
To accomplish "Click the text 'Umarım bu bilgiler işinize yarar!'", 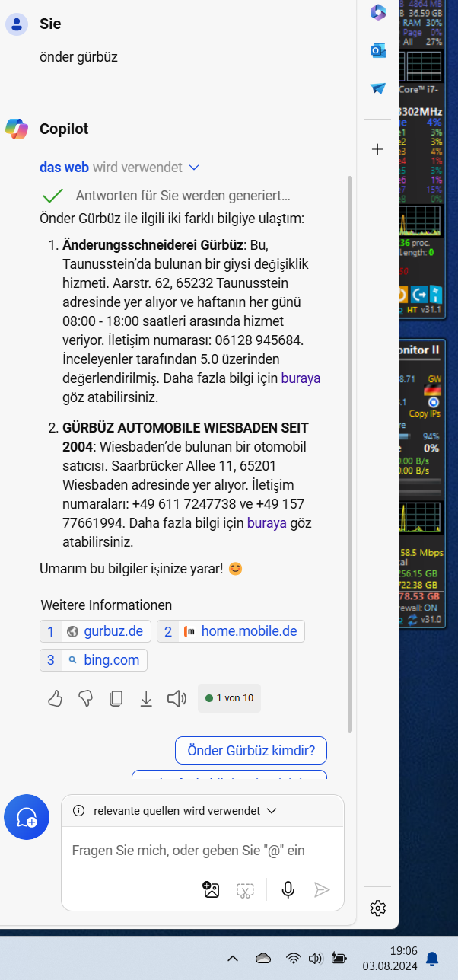I will 132,568.
